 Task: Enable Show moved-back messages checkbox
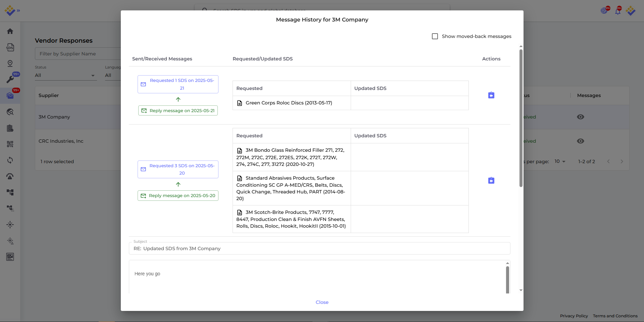point(435,36)
